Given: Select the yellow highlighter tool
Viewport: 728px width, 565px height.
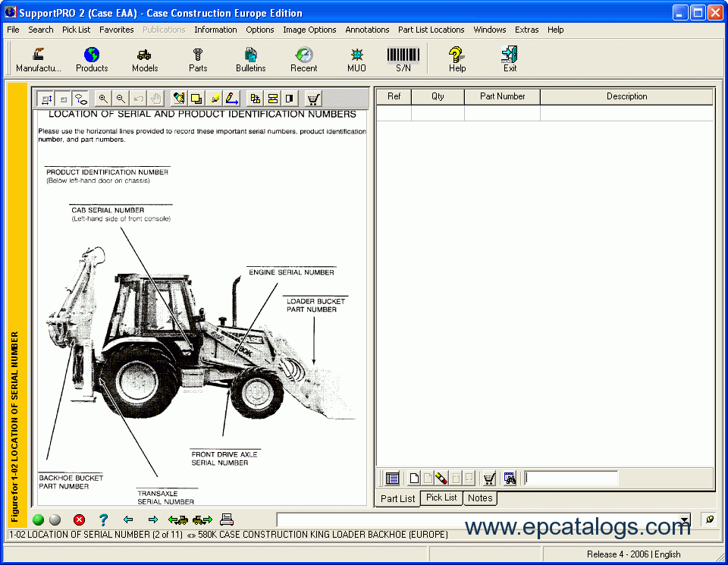Looking at the screenshot, I should [214, 99].
